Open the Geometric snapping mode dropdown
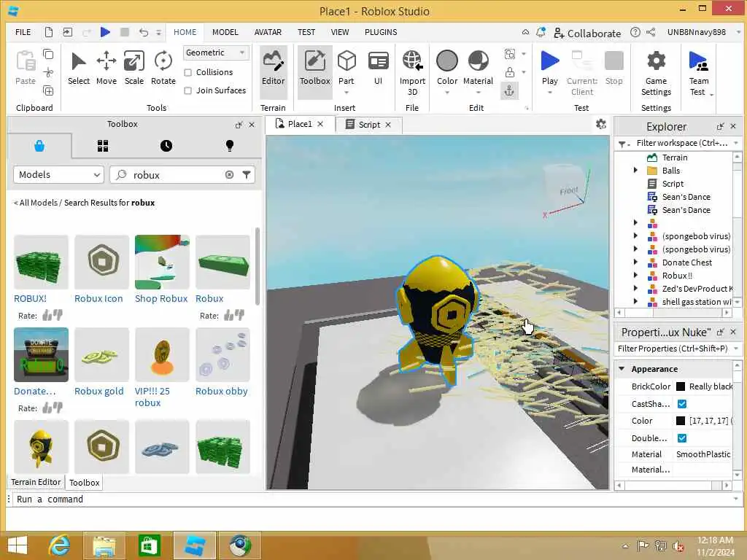 click(216, 52)
